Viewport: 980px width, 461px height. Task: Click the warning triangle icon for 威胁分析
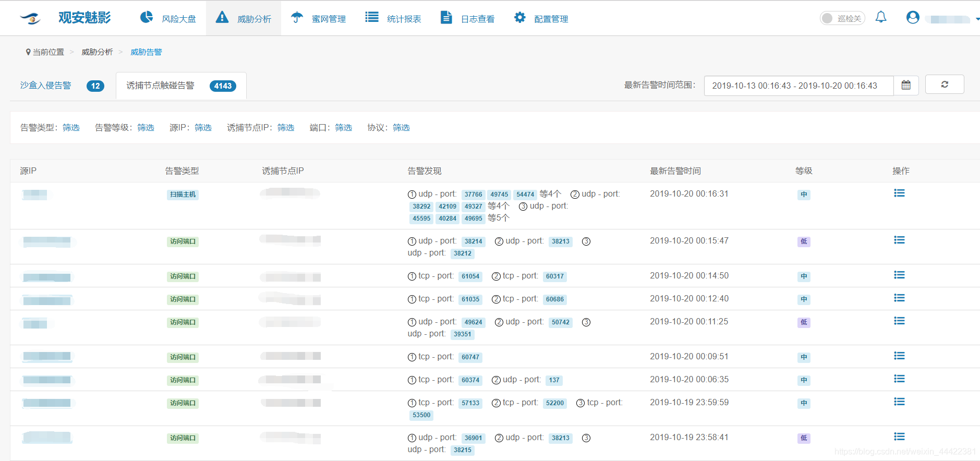pyautogui.click(x=222, y=17)
